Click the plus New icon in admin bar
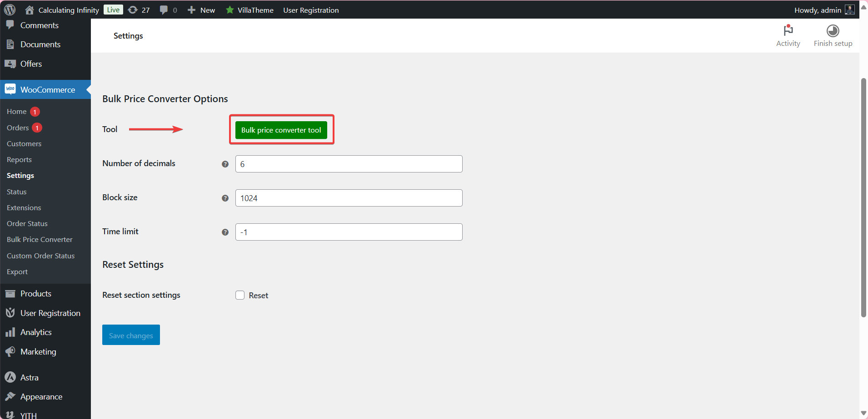The height and width of the screenshot is (419, 868). [192, 10]
